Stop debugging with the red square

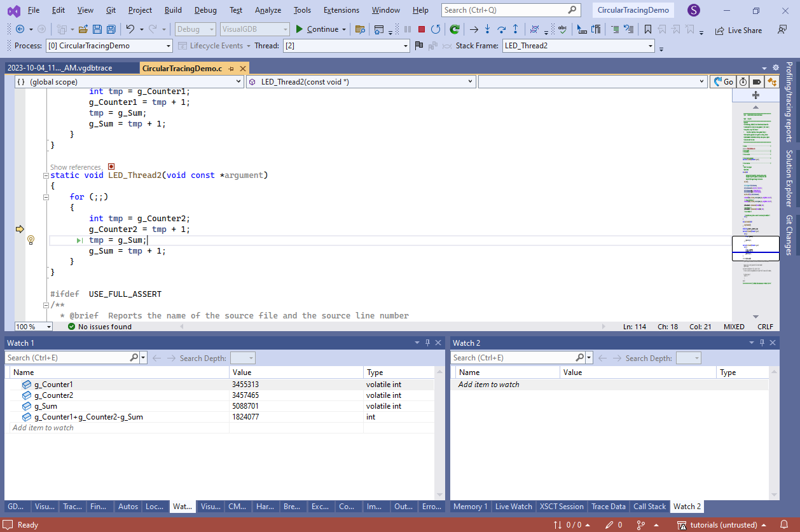(x=421, y=29)
